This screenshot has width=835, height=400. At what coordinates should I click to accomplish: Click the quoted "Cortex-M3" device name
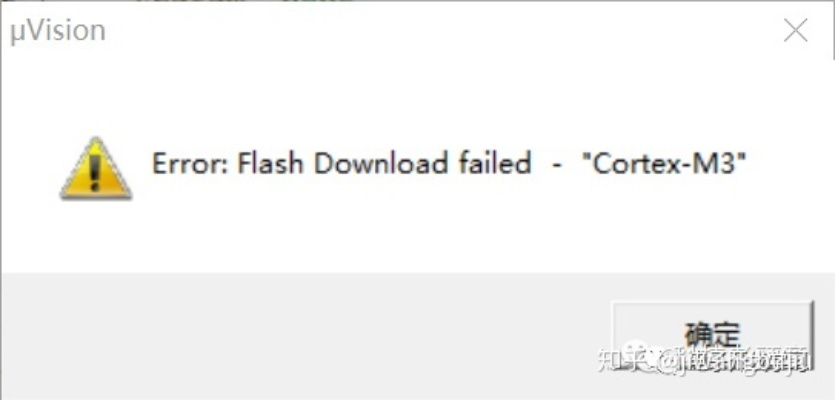664,163
